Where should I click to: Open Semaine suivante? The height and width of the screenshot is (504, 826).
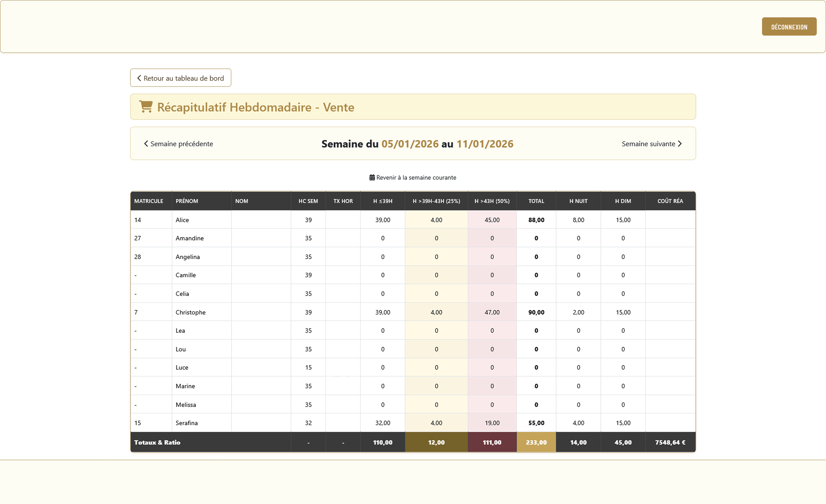click(x=652, y=143)
